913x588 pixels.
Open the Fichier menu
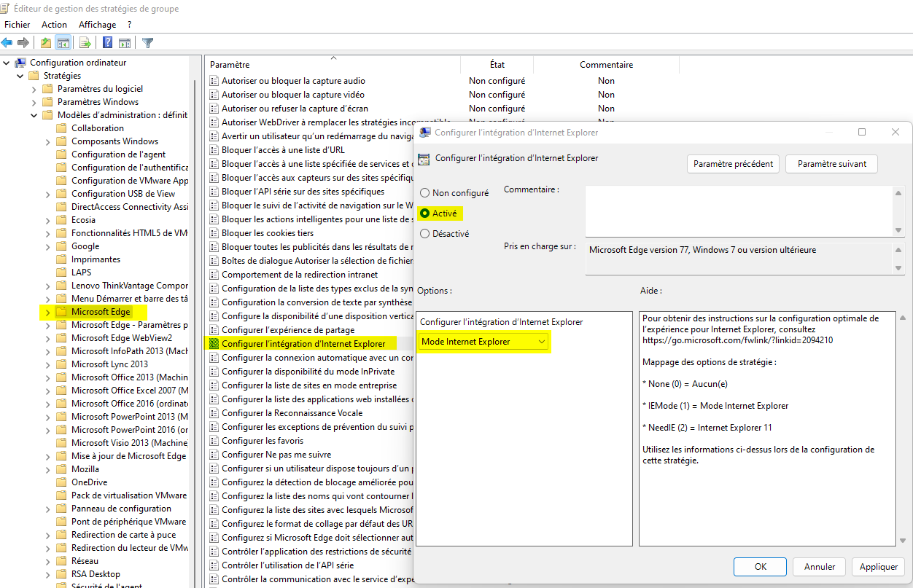coord(18,25)
